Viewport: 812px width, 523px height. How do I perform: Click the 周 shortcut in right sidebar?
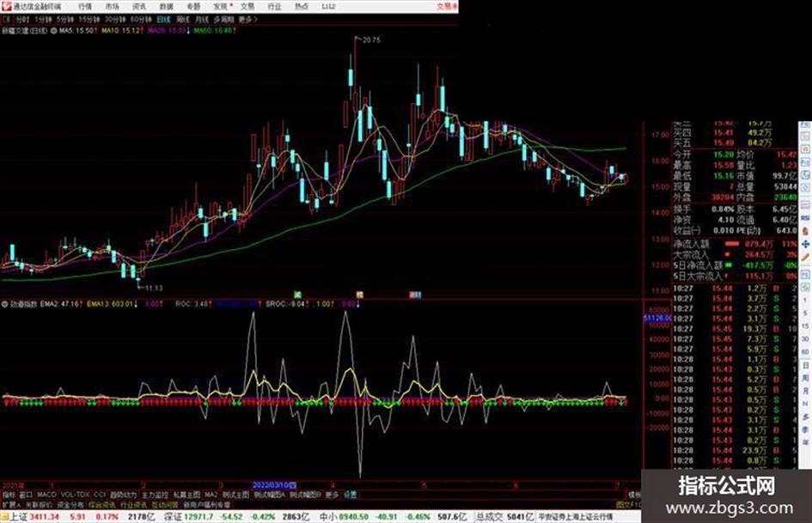(805, 379)
